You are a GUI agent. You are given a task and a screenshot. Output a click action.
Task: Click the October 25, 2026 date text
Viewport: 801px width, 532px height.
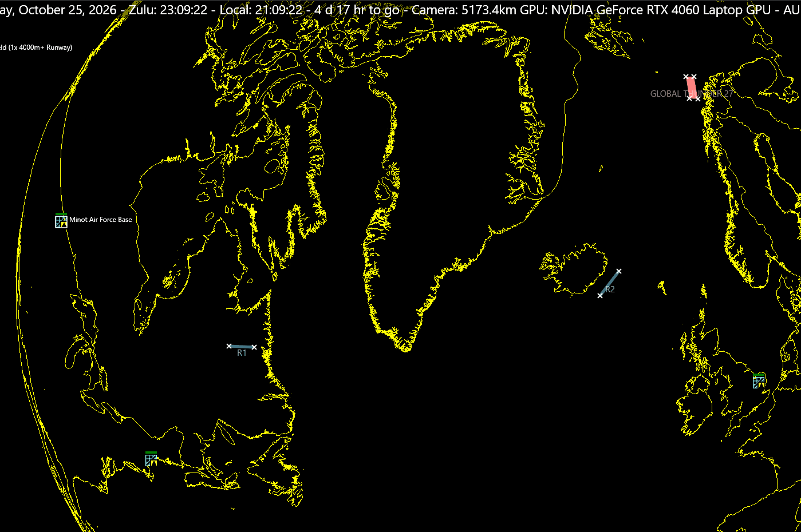point(68,10)
